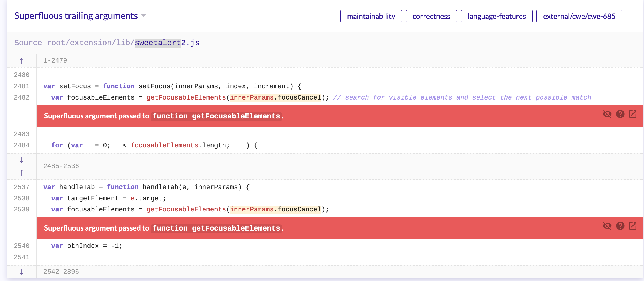This screenshot has width=644, height=281.
Task: Click the up arrow above line 2537
Action: click(21, 173)
